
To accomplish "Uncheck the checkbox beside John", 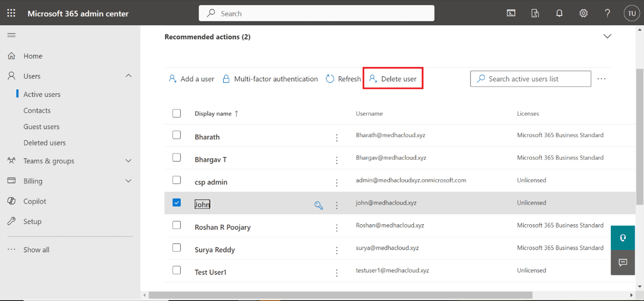I will pos(177,203).
